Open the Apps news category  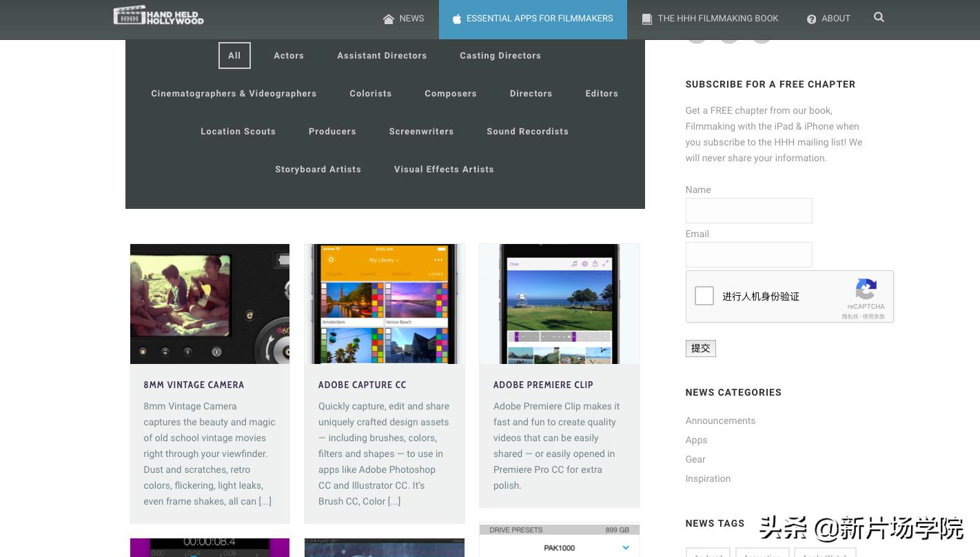[696, 440]
